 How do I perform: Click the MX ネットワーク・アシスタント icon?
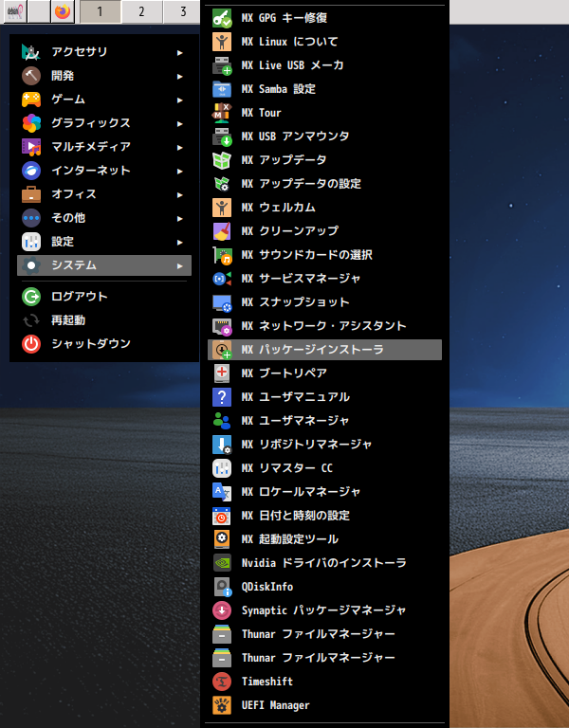coord(222,326)
